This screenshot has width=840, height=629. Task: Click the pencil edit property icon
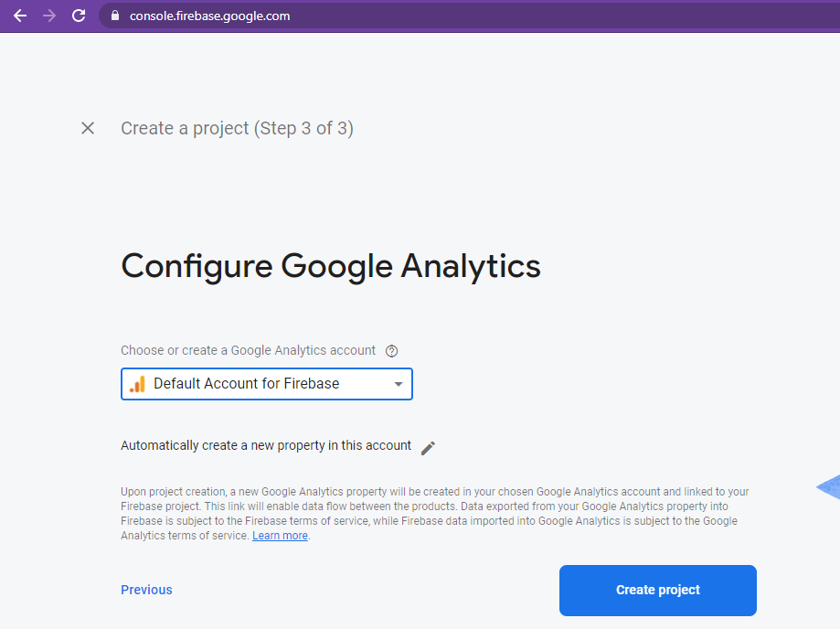[428, 447]
